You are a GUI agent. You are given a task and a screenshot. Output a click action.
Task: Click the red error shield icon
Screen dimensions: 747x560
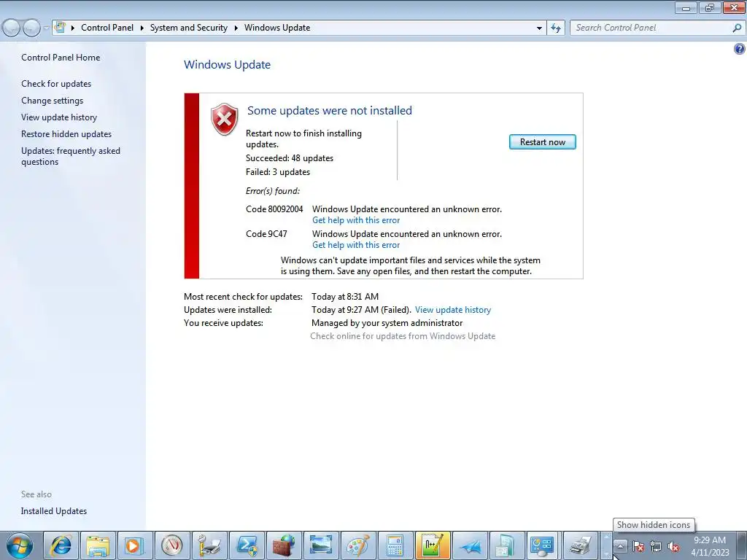point(225,119)
